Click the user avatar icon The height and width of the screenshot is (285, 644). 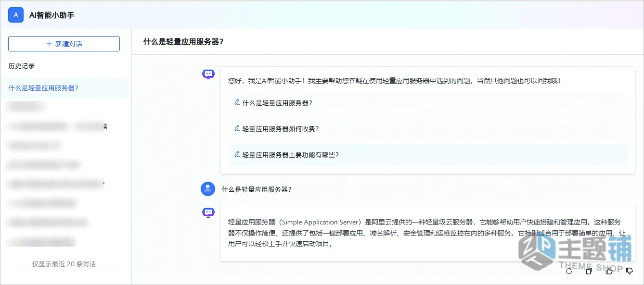coord(208,189)
